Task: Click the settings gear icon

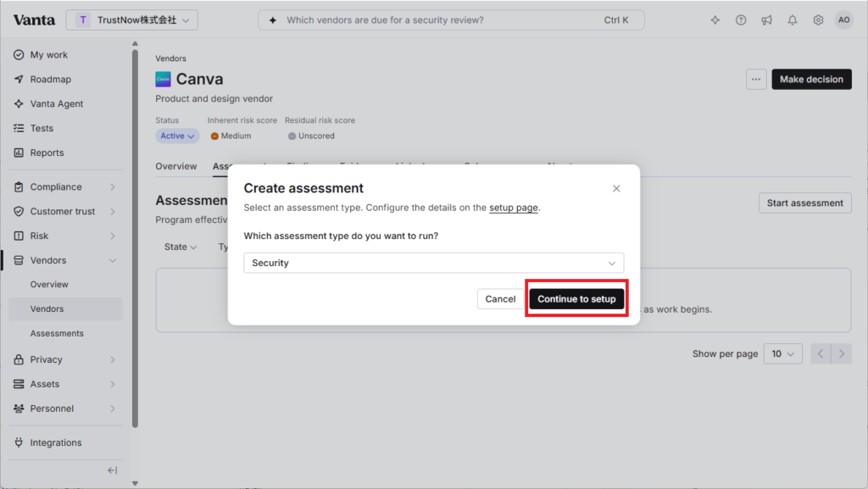Action: click(818, 19)
